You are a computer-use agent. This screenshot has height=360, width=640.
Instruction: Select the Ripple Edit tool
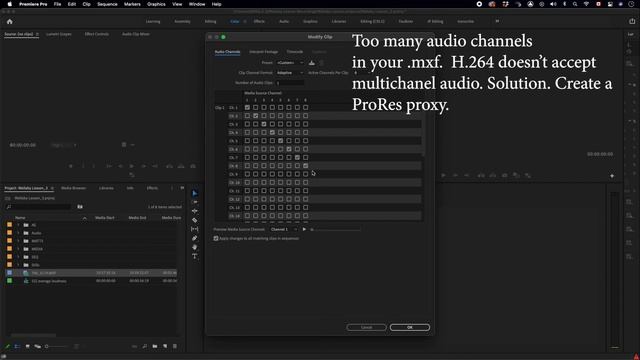[195, 211]
